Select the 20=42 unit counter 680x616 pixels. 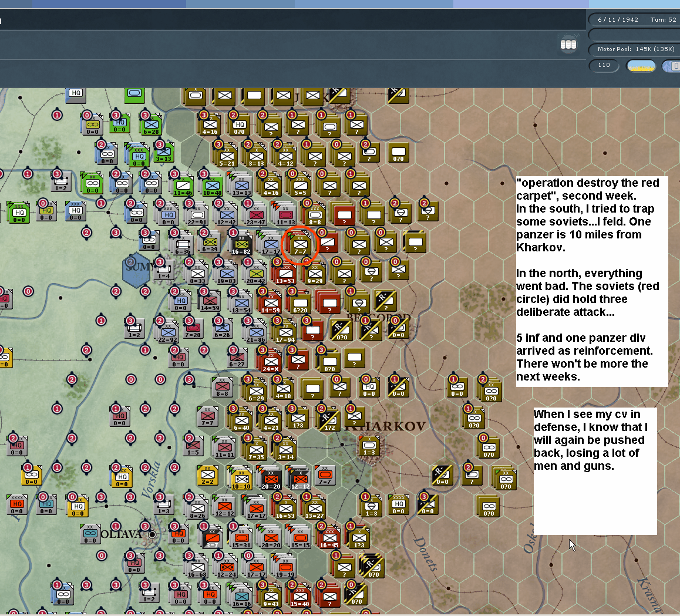[x=255, y=275]
